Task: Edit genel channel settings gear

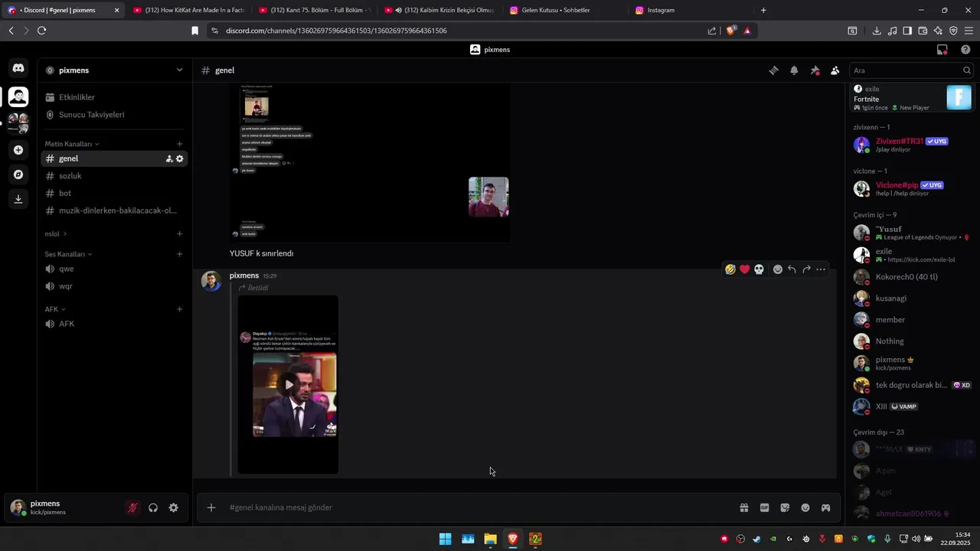Action: [180, 159]
